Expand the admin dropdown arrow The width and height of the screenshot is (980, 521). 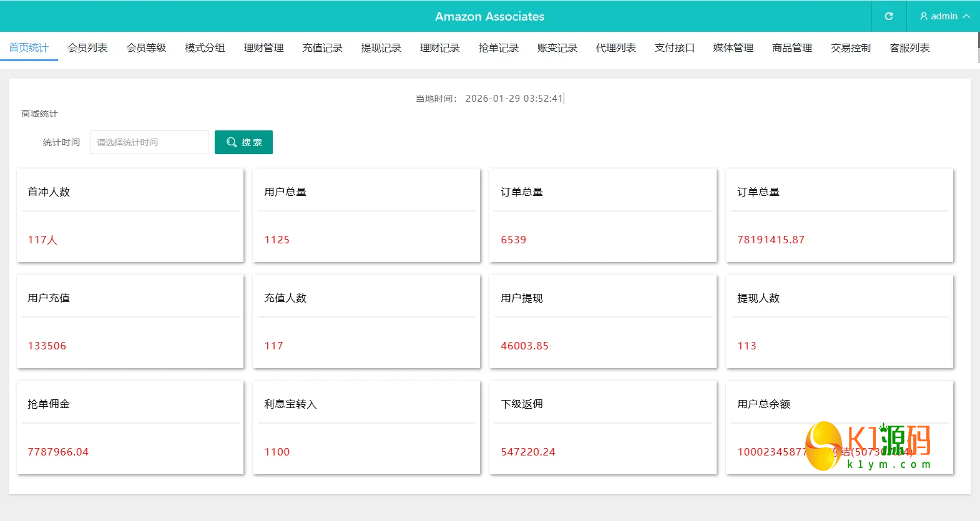966,16
